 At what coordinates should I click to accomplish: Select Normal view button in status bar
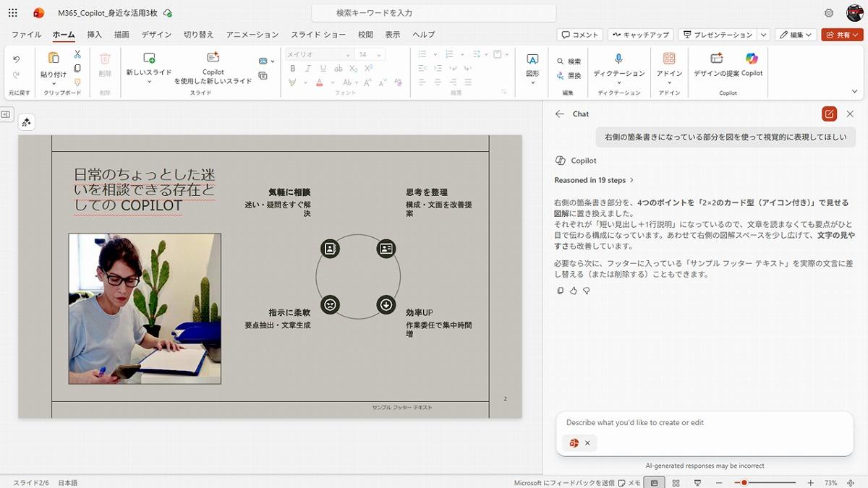pyautogui.click(x=654, y=482)
